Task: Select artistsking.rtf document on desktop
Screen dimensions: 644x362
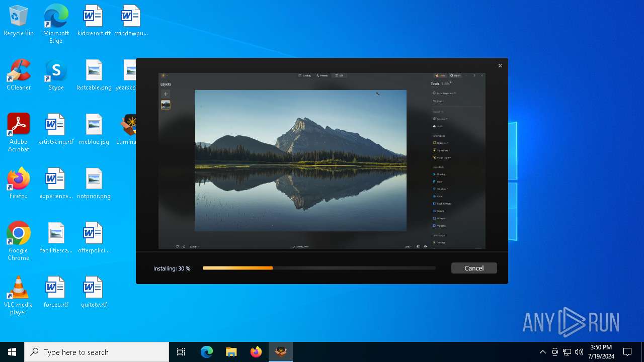Action: click(x=56, y=130)
